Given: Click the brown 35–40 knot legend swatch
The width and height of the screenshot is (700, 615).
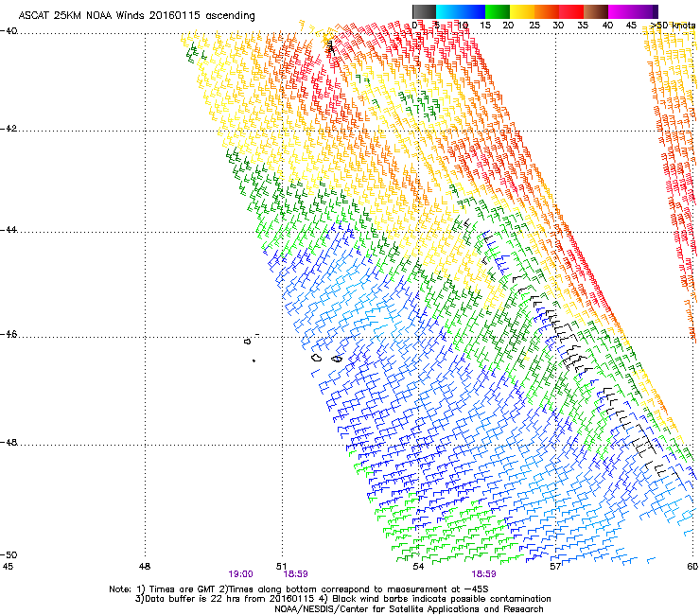Looking at the screenshot, I should click(596, 11).
